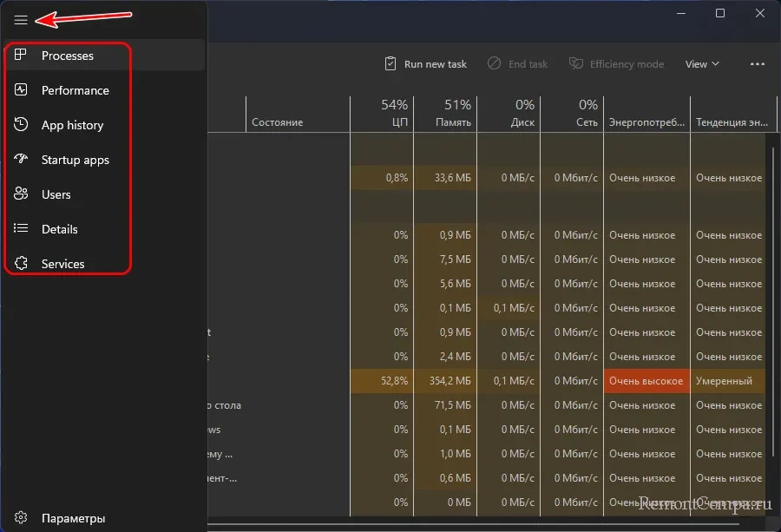Collapse navigation with hamburger menu icon
Image resolution: width=781 pixels, height=532 pixels.
pyautogui.click(x=21, y=20)
